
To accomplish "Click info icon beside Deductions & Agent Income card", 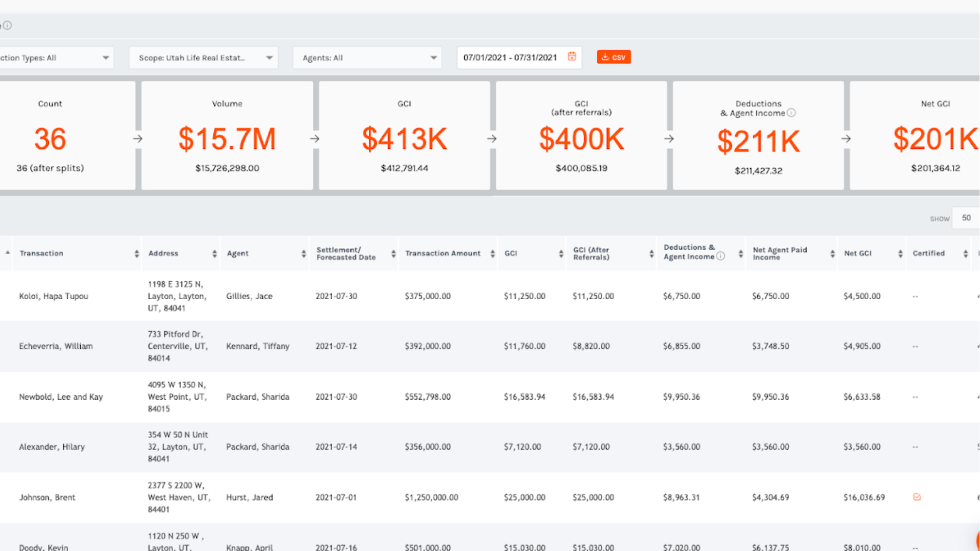I will pos(791,113).
